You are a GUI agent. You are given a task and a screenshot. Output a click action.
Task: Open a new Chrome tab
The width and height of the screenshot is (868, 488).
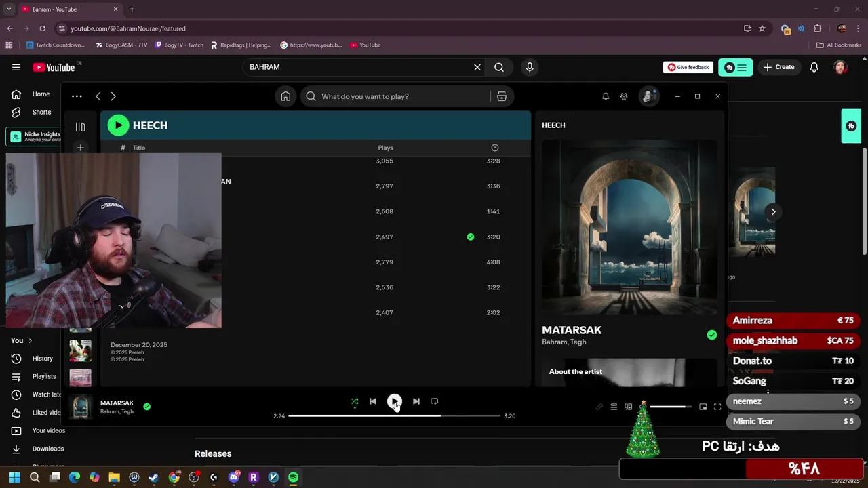[132, 9]
